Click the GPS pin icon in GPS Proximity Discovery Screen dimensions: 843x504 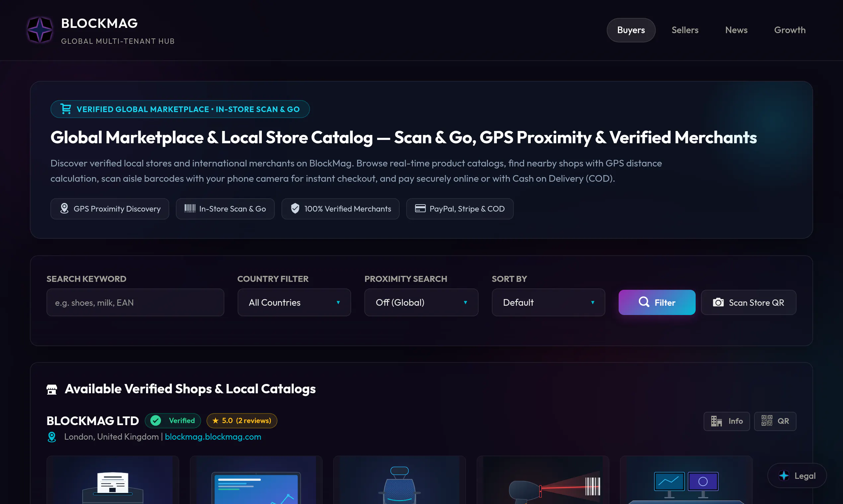click(x=64, y=209)
